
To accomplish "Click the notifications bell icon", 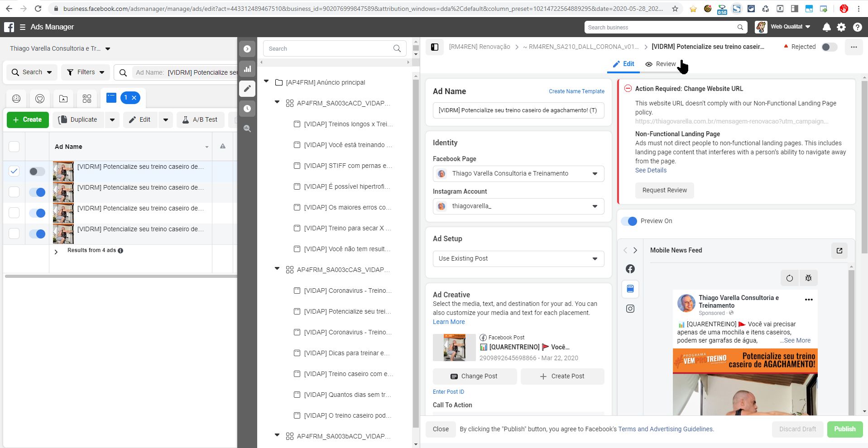I will [x=826, y=27].
